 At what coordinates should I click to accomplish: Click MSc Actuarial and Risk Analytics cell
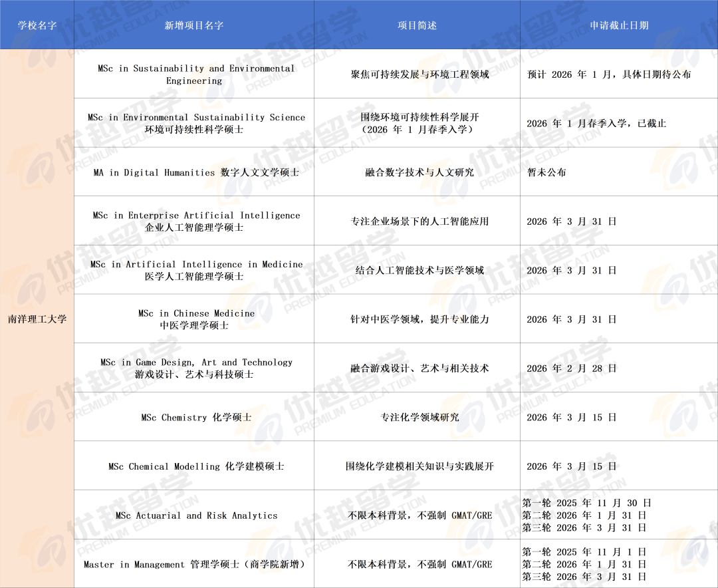coord(195,515)
